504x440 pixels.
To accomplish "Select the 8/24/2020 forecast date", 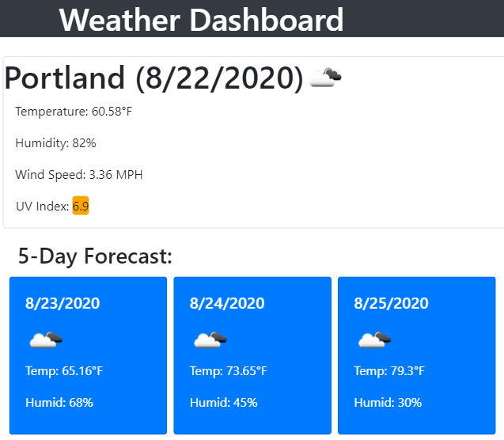I will coord(227,303).
